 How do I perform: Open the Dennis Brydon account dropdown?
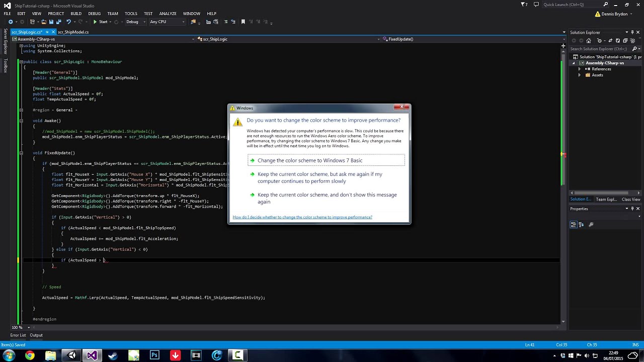615,14
